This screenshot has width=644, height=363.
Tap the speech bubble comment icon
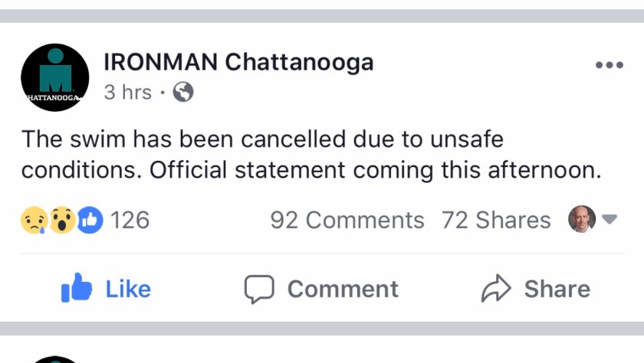[259, 289]
